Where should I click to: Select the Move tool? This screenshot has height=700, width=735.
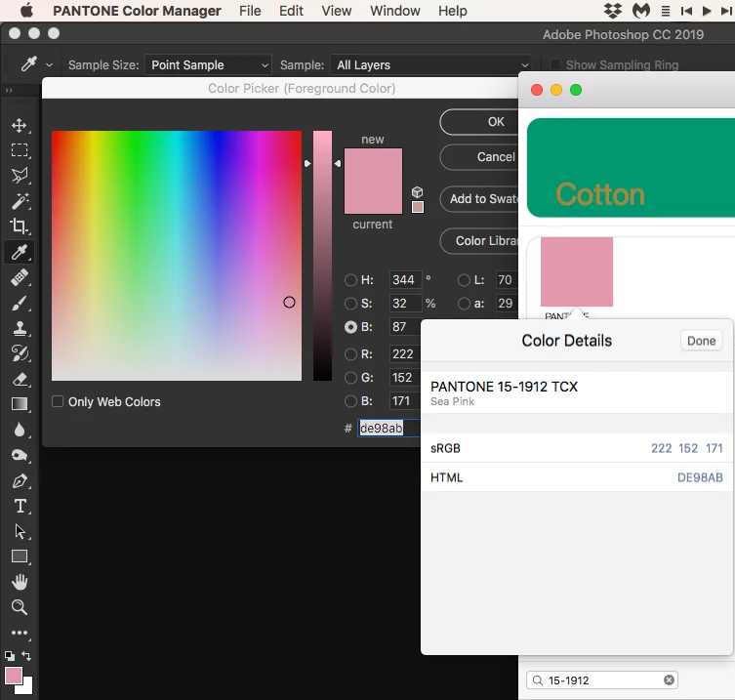click(20, 126)
